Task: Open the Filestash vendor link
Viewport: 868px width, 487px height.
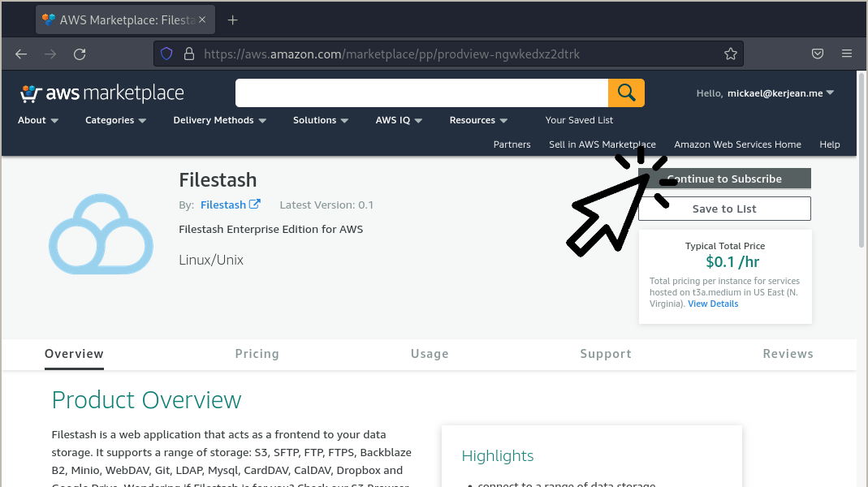Action: coord(223,205)
